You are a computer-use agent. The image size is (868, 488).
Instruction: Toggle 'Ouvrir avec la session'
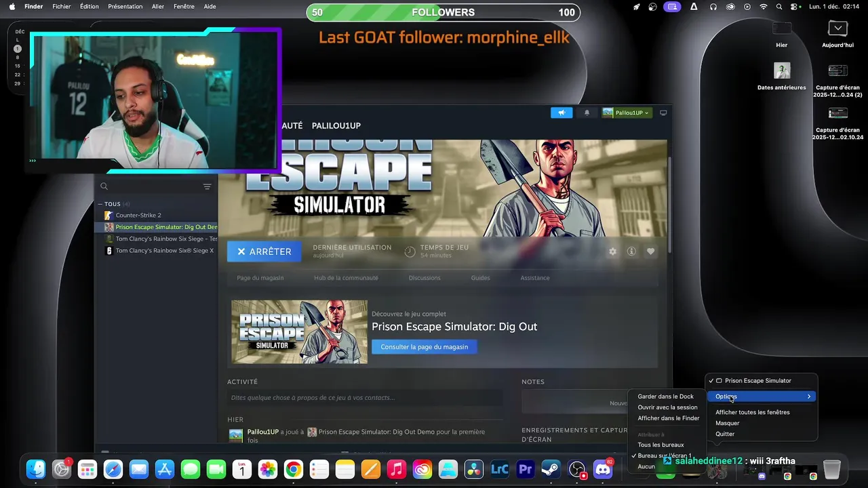click(667, 407)
